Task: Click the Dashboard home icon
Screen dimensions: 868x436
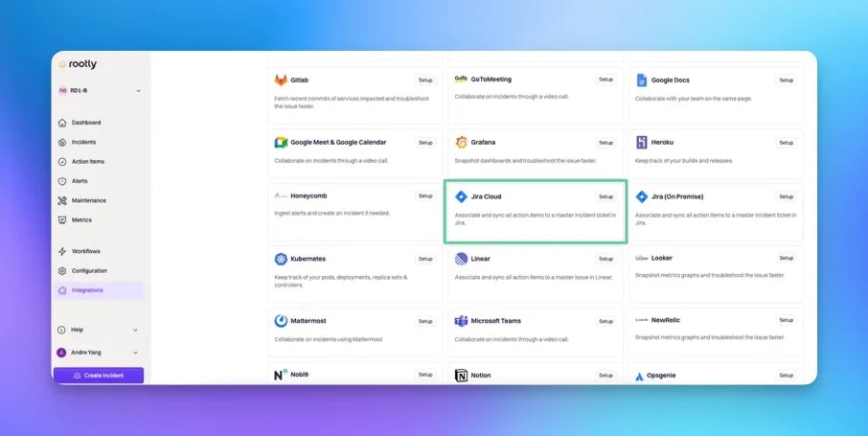Action: coord(62,123)
